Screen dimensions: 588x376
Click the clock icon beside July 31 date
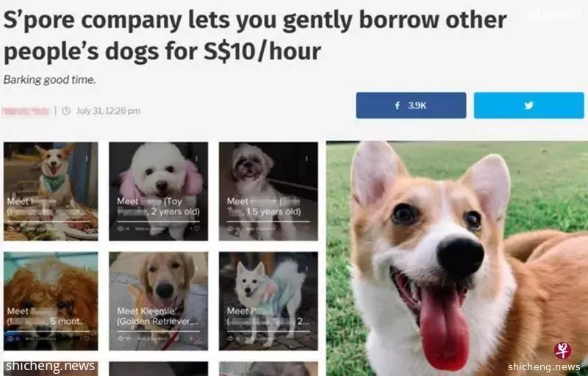[66, 111]
